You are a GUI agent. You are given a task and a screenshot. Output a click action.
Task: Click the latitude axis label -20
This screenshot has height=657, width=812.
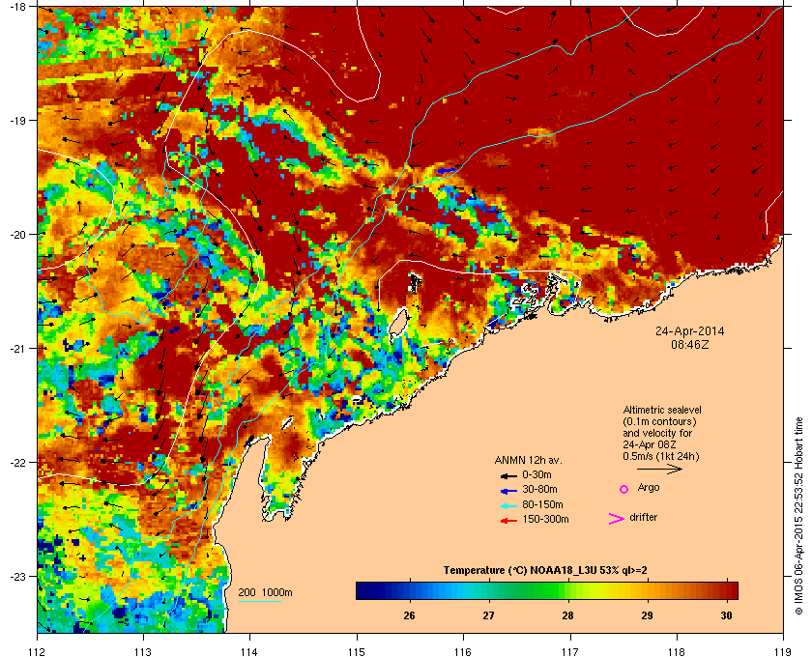click(17, 234)
